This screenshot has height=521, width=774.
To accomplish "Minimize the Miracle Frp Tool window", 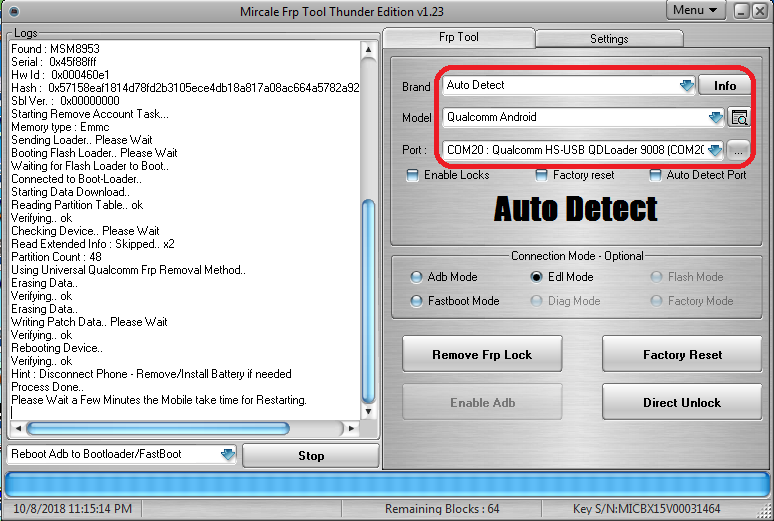I will point(741,11).
